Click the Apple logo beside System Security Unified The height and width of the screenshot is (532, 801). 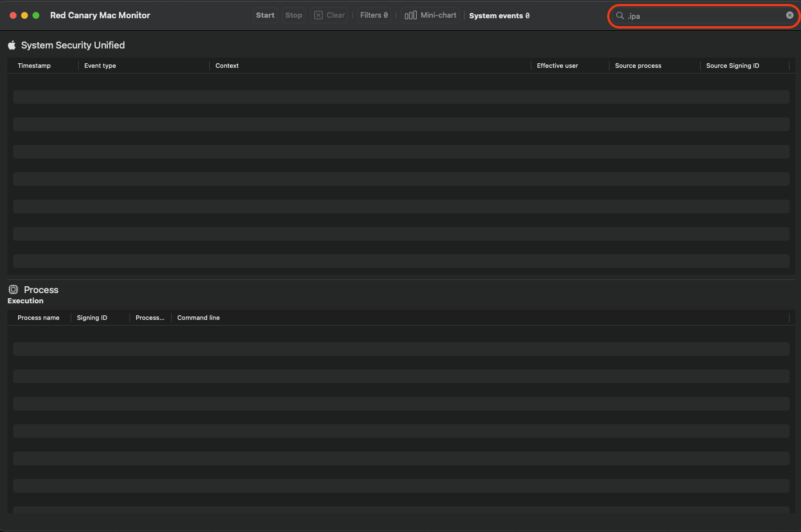(12, 45)
